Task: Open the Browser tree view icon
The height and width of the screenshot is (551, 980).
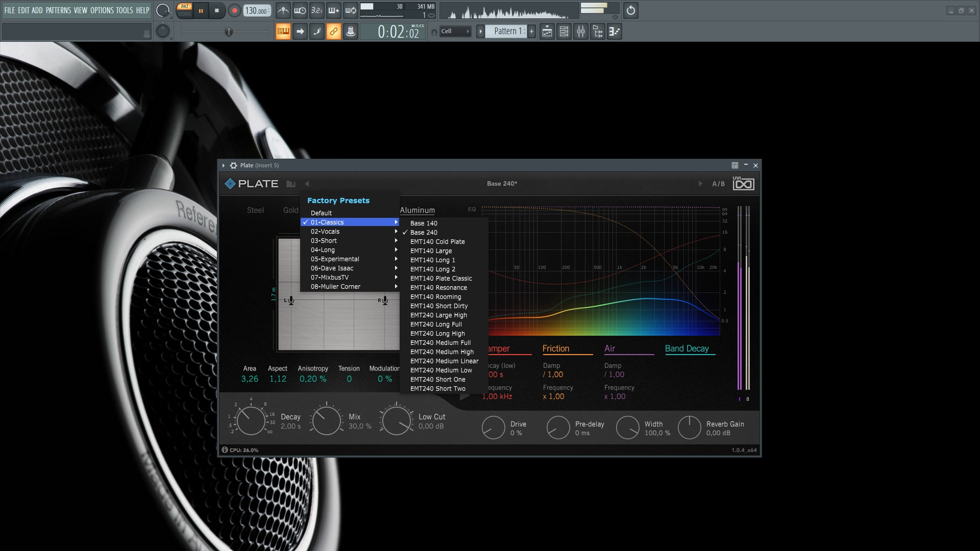Action: click(598, 32)
